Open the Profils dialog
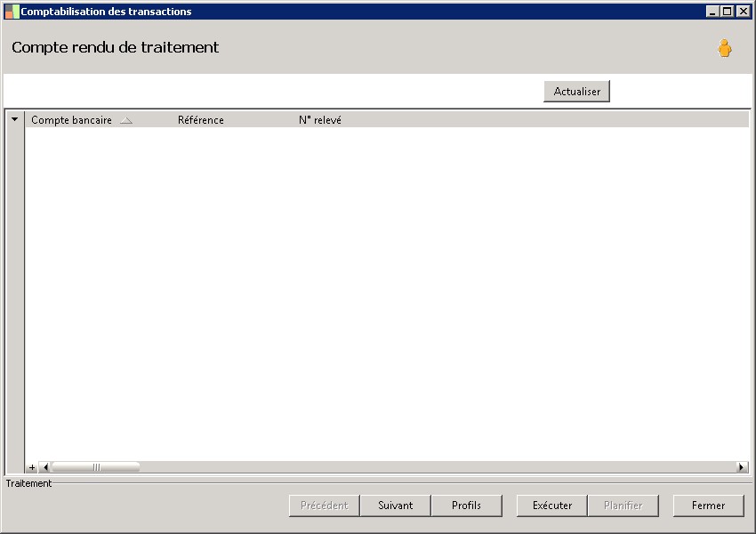Viewport: 756px width, 534px height. point(466,506)
